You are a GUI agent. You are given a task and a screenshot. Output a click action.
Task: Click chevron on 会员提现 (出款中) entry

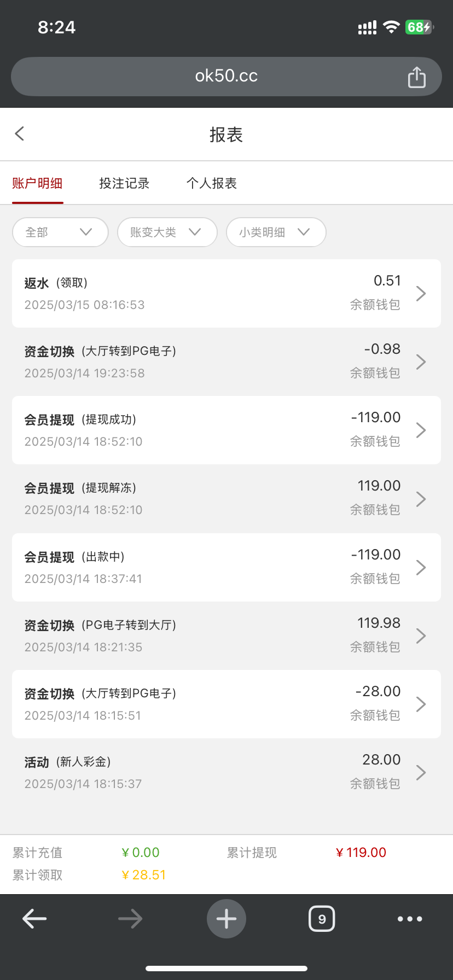pyautogui.click(x=421, y=567)
